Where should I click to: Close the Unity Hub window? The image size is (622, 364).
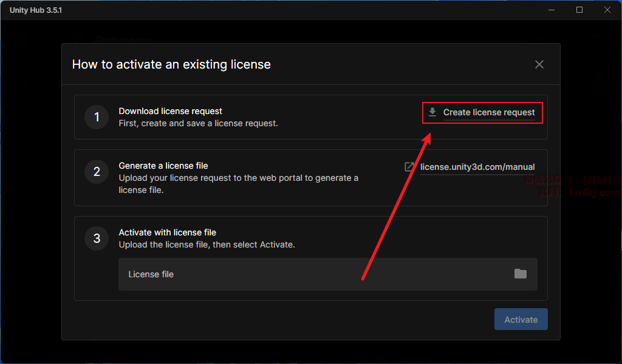(x=607, y=10)
